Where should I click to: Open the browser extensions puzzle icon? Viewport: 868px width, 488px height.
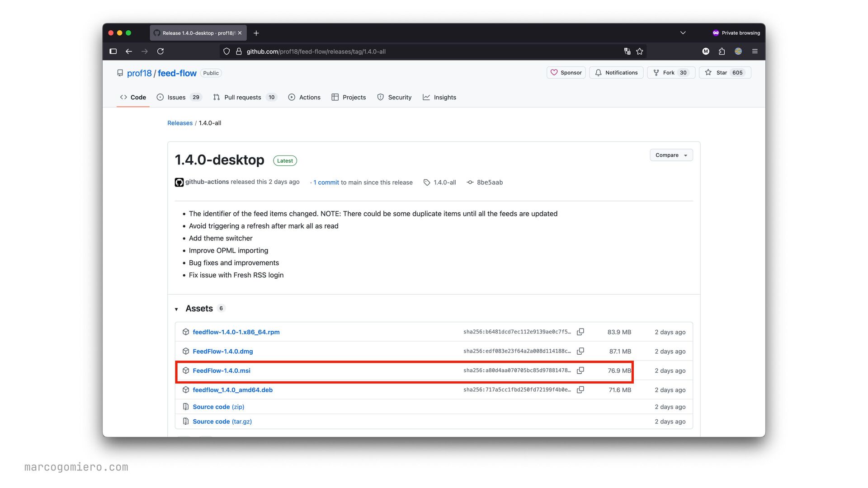coord(722,52)
